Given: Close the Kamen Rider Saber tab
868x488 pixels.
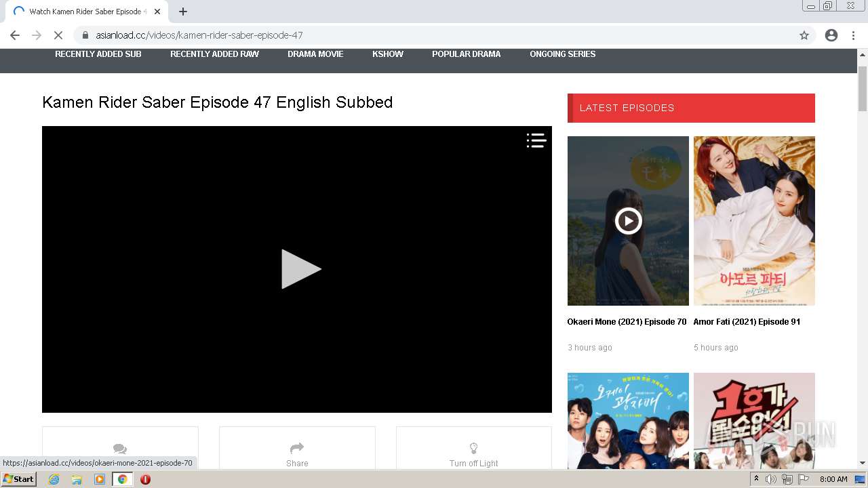Looking at the screenshot, I should point(158,12).
